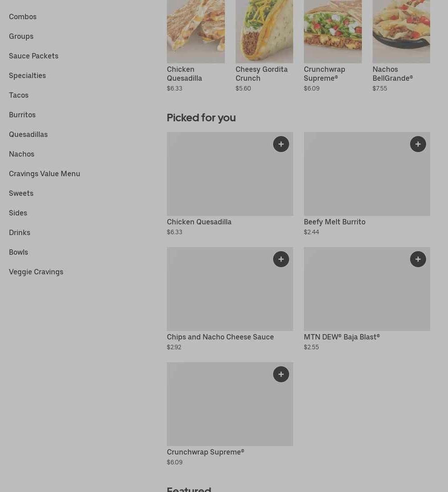This screenshot has width=448, height=492.
Task: Click the Beefy Melt Burrito title link
Action: (x=335, y=222)
